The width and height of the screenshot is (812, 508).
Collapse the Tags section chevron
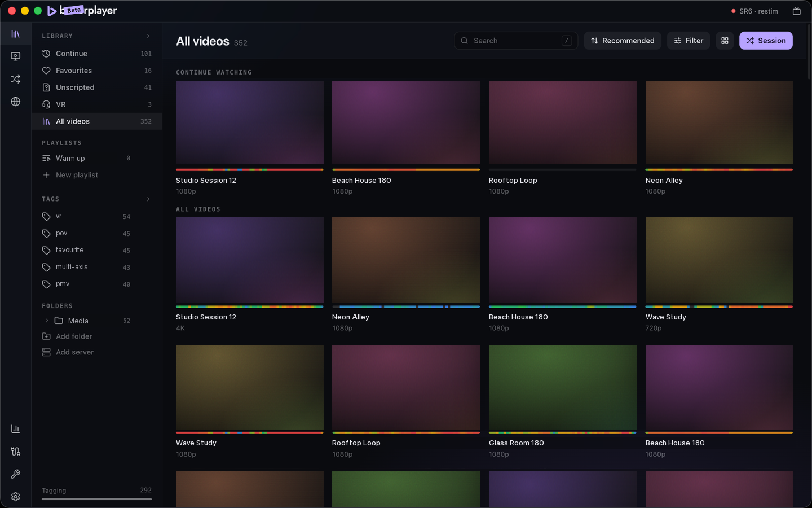(148, 199)
